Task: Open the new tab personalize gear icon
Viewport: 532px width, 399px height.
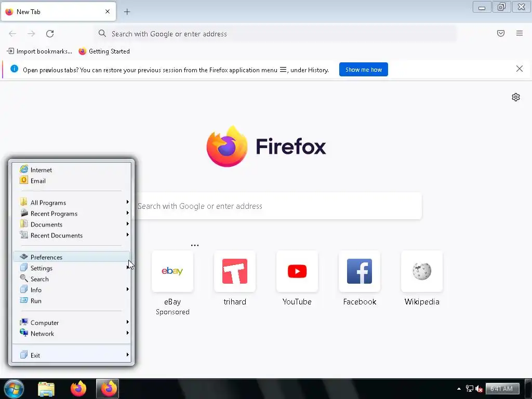Action: [x=516, y=97]
